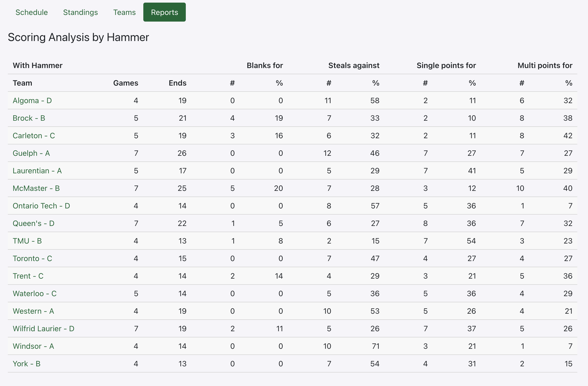
Task: Open the Laurentian - A team link
Action: 37,170
